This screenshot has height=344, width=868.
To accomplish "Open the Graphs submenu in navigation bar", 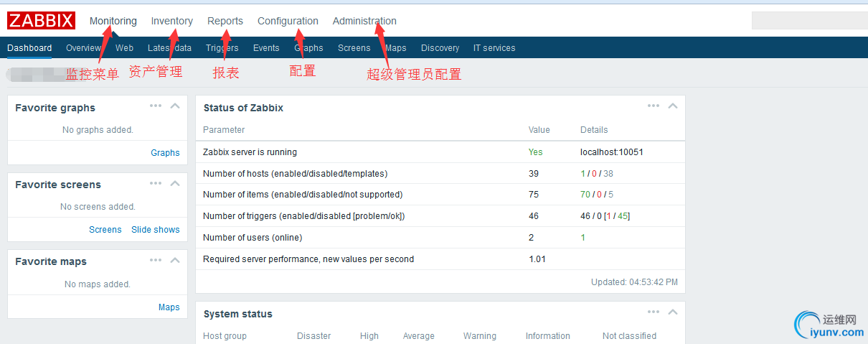I will click(308, 48).
